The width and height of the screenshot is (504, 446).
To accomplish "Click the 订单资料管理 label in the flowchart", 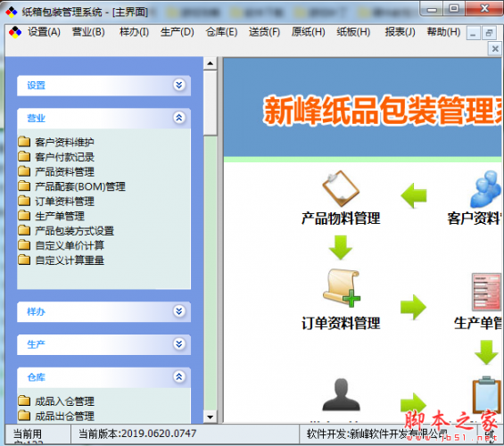I will tap(341, 323).
